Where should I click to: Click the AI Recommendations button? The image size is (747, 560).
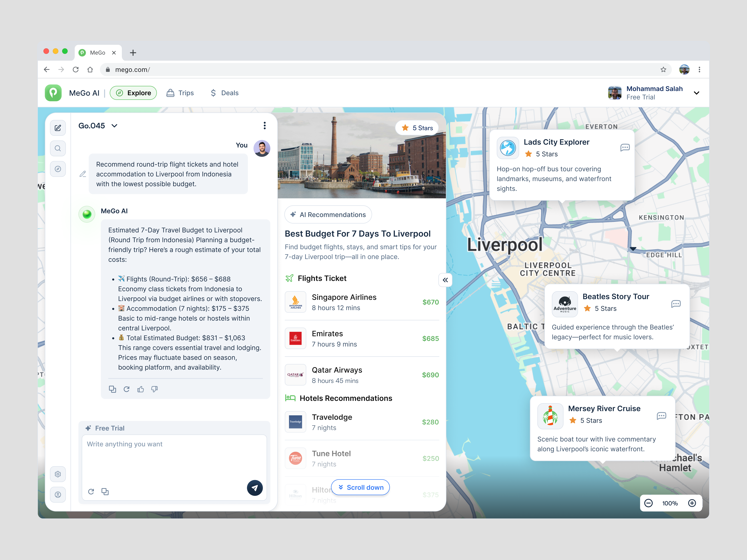pos(328,214)
